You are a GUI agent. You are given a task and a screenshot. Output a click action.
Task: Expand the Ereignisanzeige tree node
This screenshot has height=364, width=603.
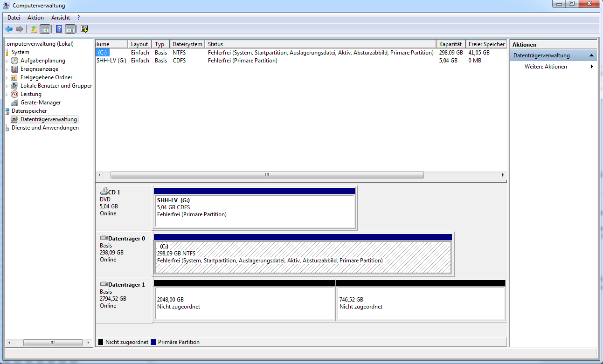point(7,69)
